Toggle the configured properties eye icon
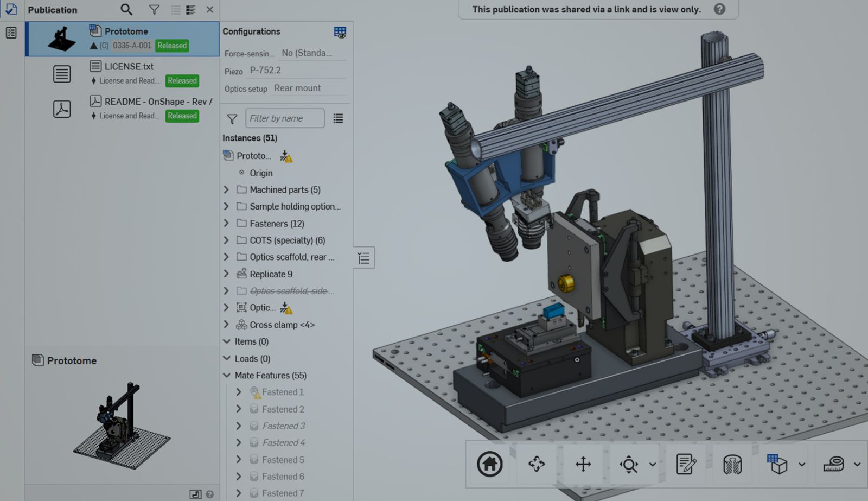The image size is (868, 501). pos(340,33)
